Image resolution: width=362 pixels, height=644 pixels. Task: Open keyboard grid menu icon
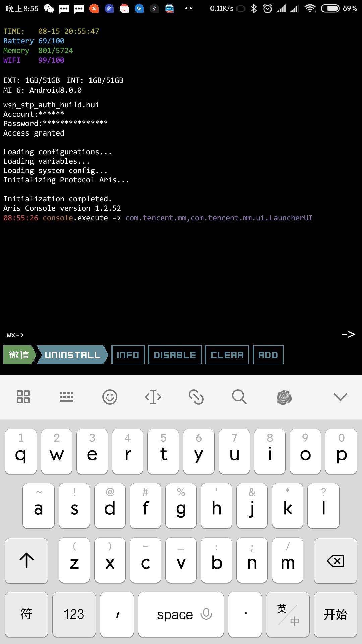(x=23, y=397)
